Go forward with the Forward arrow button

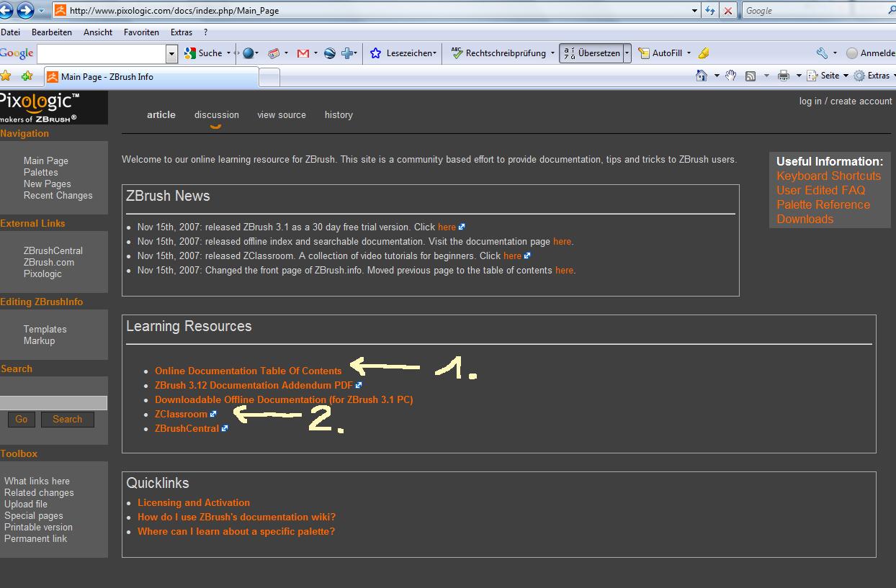[x=25, y=10]
